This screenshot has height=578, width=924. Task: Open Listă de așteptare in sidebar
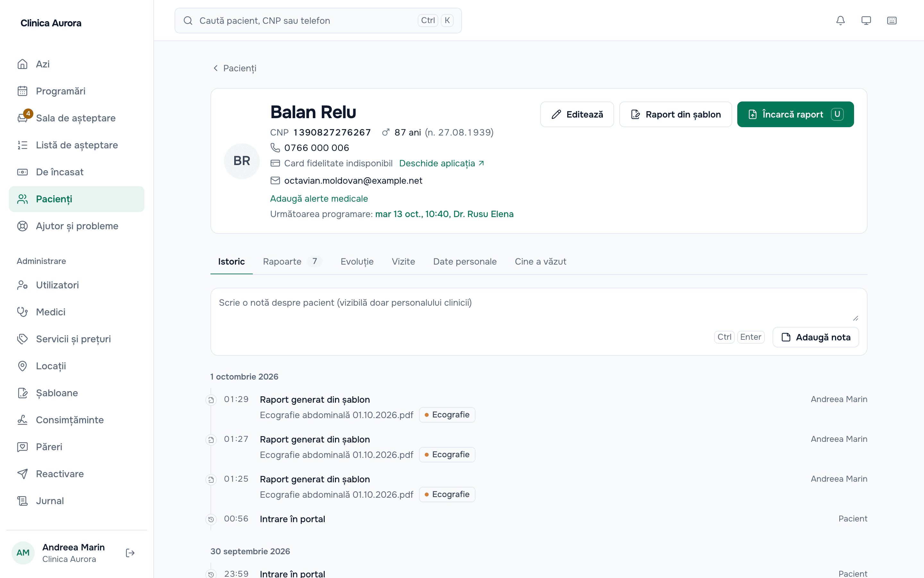[76, 145]
